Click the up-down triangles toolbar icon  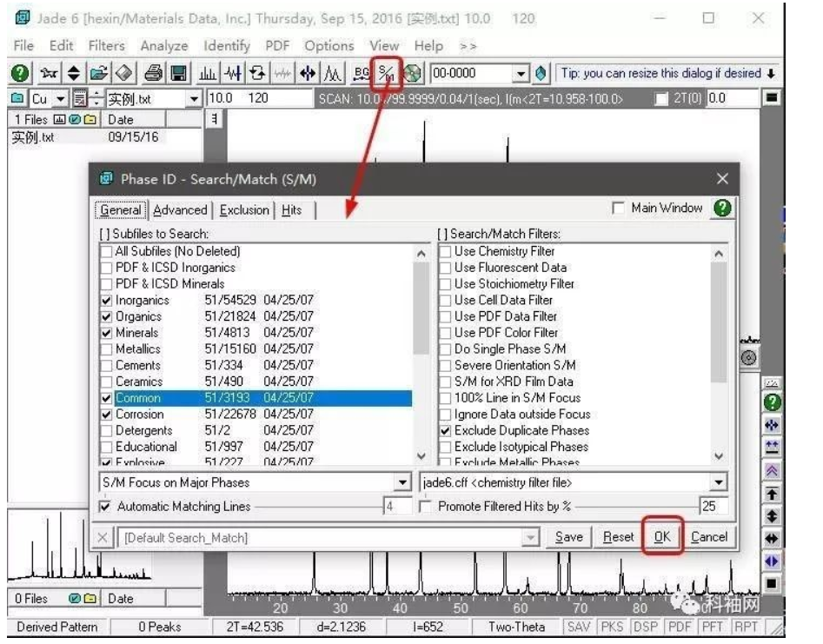74,73
